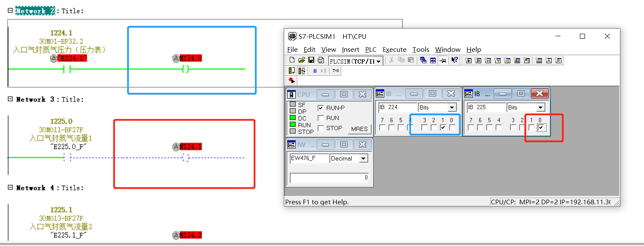Toggle bit 1 of IB 224
Viewport: 644px width, 246px height.
click(443, 128)
